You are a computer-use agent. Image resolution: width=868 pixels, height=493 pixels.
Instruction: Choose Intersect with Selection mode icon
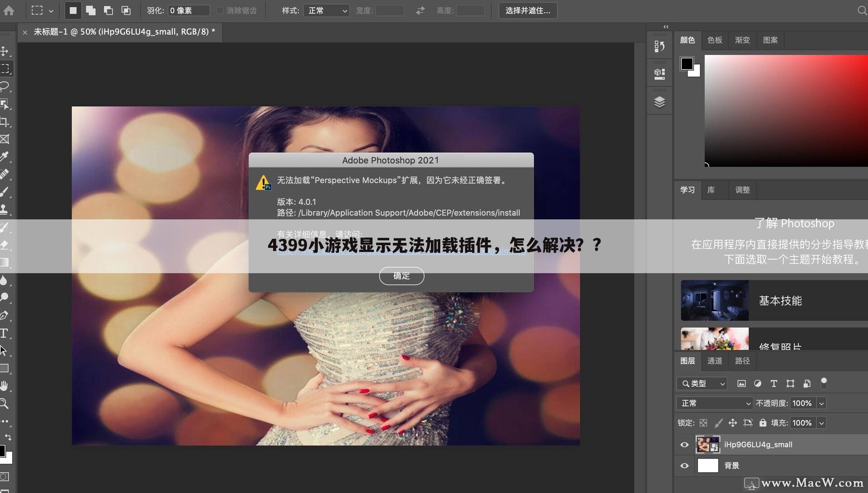(126, 10)
